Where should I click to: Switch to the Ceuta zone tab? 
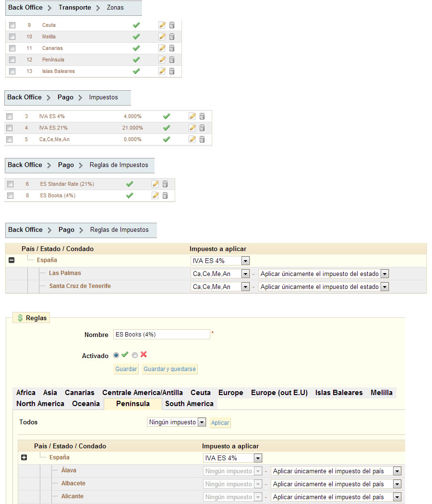pos(201,393)
